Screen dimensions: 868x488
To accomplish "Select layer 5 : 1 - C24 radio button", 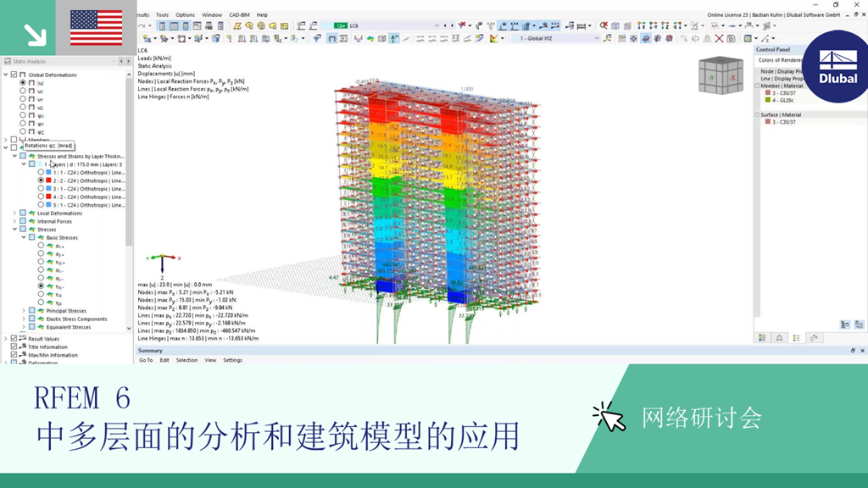I will point(41,205).
